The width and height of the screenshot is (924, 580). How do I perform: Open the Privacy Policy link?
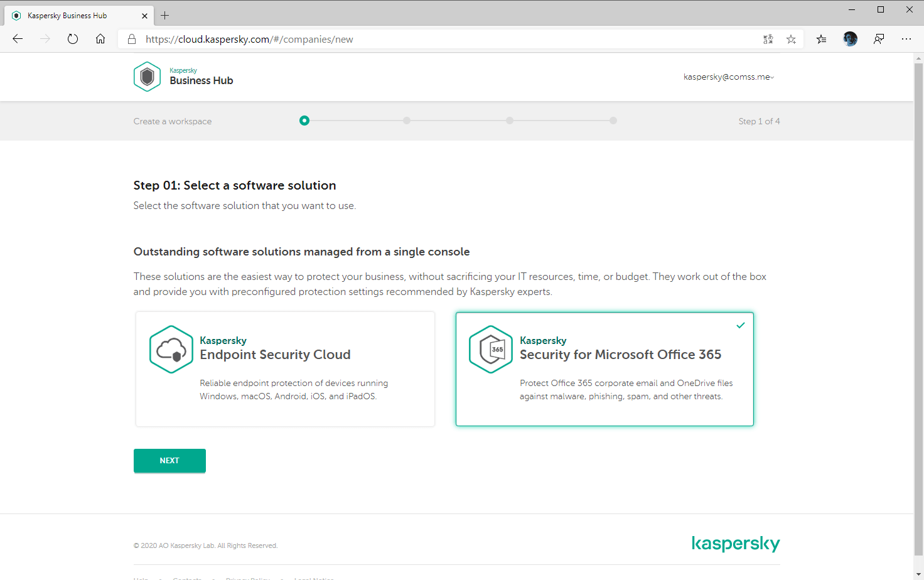click(x=248, y=577)
